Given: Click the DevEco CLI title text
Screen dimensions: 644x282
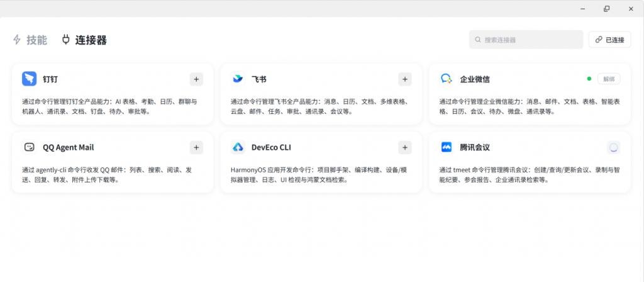Looking at the screenshot, I should (x=272, y=147).
